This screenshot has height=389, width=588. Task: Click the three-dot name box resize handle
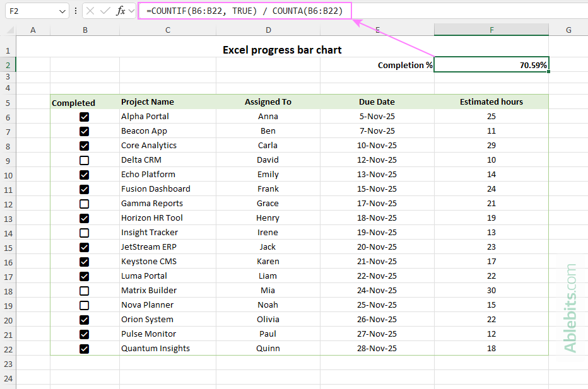pos(76,11)
